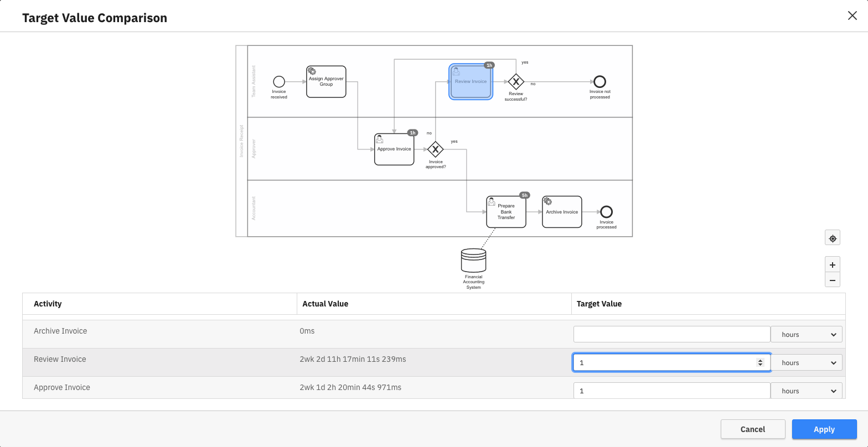The image size is (868, 447).
Task: Select the Review Invoice task node
Action: (x=471, y=82)
